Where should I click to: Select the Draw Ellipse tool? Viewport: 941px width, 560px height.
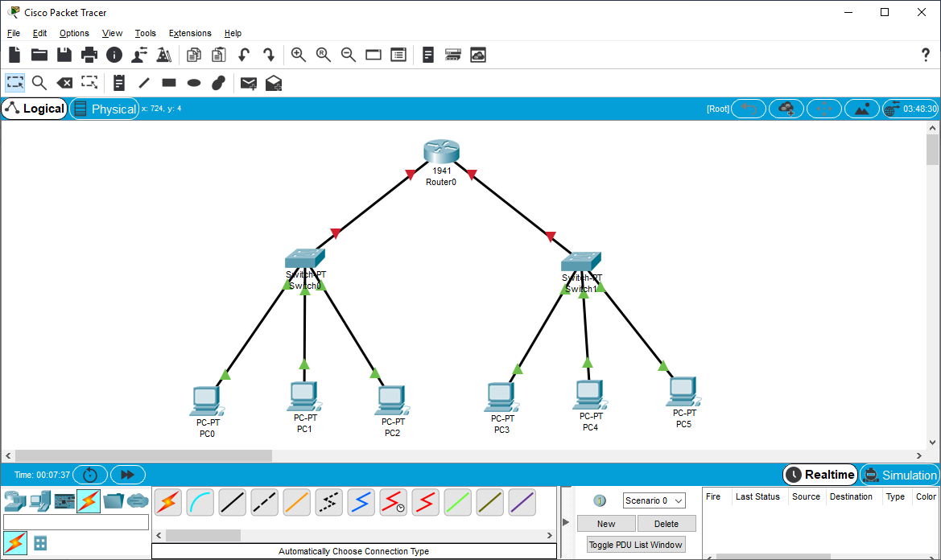[x=194, y=83]
